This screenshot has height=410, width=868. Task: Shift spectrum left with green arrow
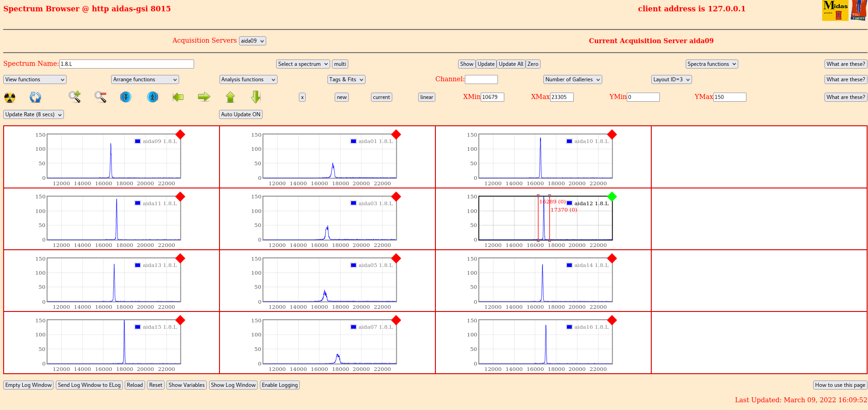[178, 97]
